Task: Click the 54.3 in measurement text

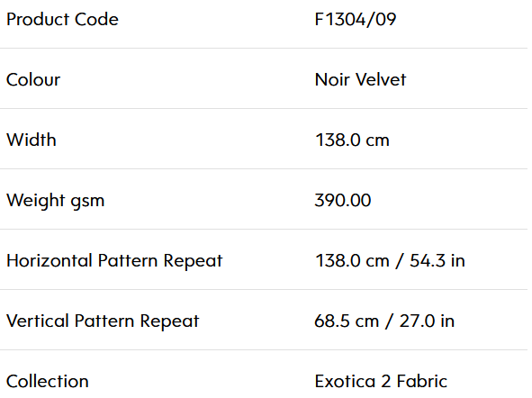Action: (x=437, y=261)
